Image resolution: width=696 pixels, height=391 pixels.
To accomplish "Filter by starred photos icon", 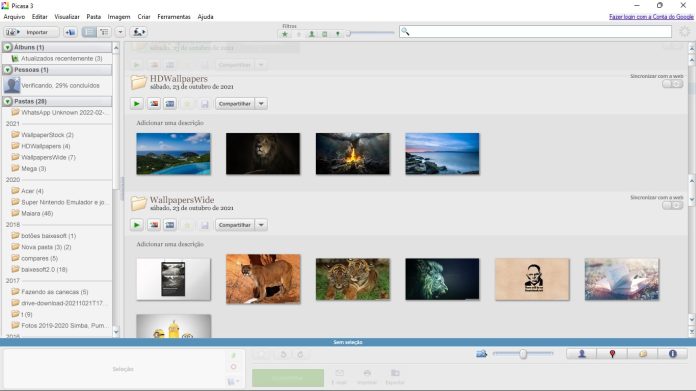I will tap(285, 34).
